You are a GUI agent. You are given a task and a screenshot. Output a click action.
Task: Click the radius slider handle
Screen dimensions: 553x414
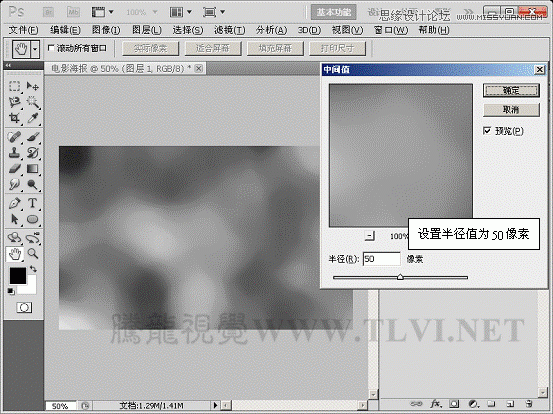coord(400,277)
